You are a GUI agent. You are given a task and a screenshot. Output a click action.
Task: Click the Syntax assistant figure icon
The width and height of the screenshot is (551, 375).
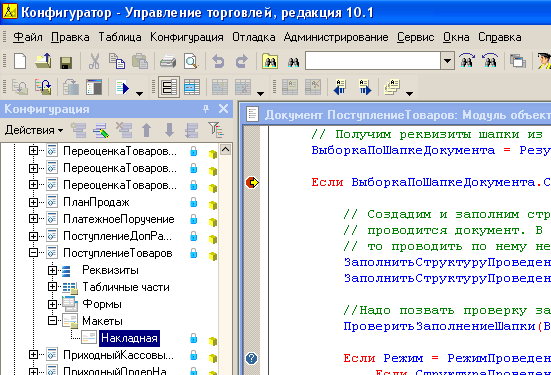(544, 62)
